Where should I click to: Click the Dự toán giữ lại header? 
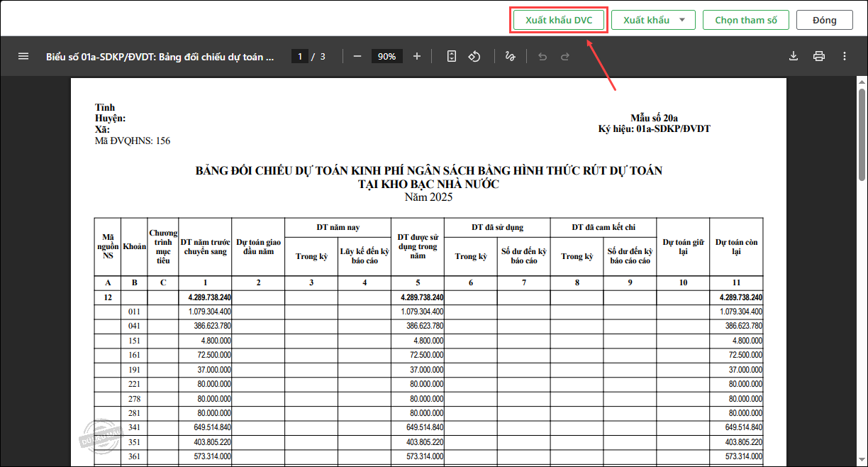pyautogui.click(x=683, y=246)
